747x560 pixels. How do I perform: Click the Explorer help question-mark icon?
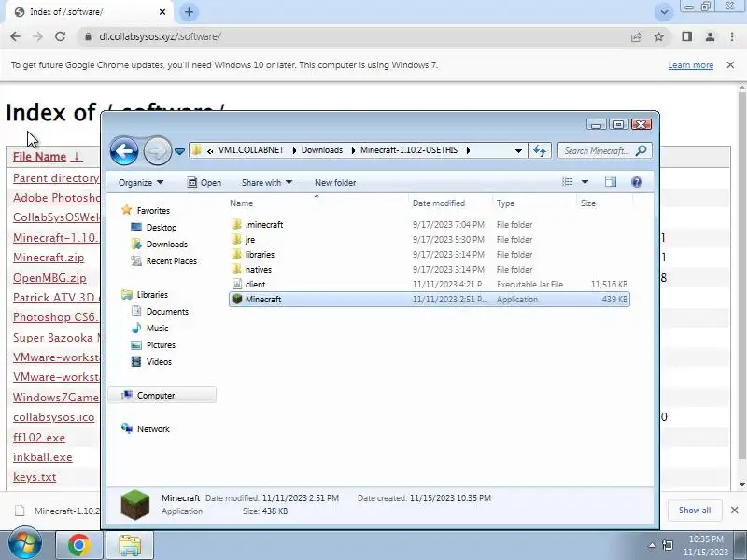(637, 182)
